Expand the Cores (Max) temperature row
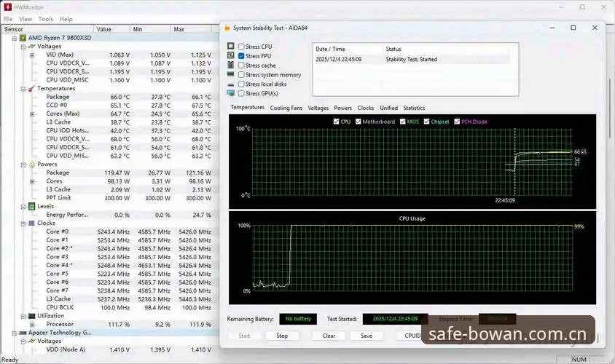615x364 pixels. (x=32, y=114)
